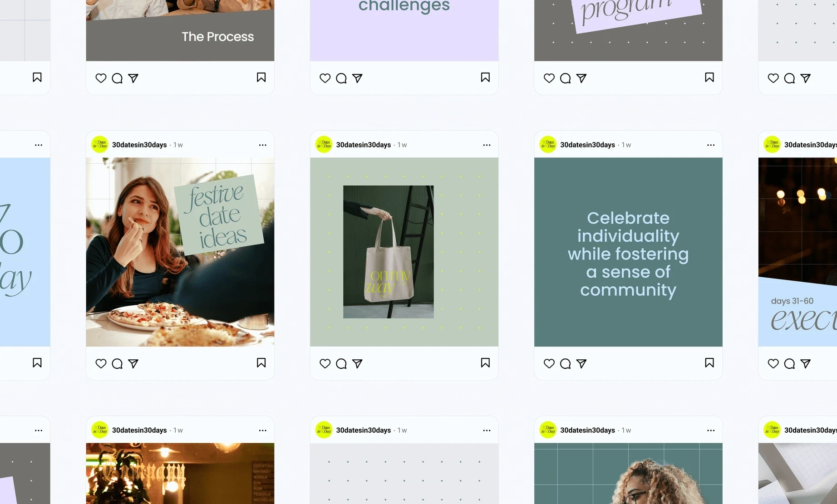Open profile avatar on 'Celebrate individuality' post

pos(548,145)
